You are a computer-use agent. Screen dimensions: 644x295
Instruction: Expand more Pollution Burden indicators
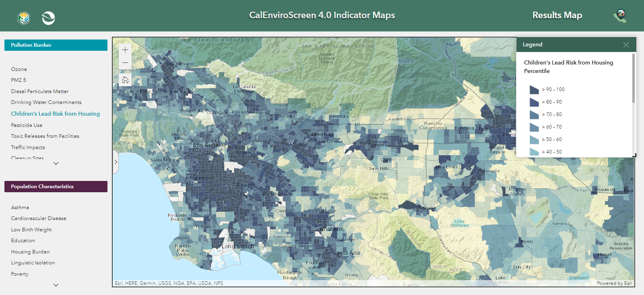point(56,163)
